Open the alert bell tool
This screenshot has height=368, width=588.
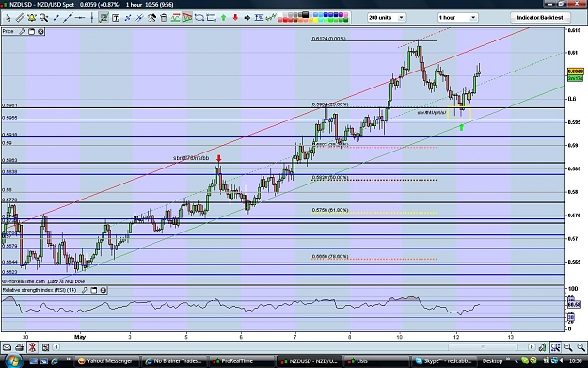pyautogui.click(x=31, y=18)
